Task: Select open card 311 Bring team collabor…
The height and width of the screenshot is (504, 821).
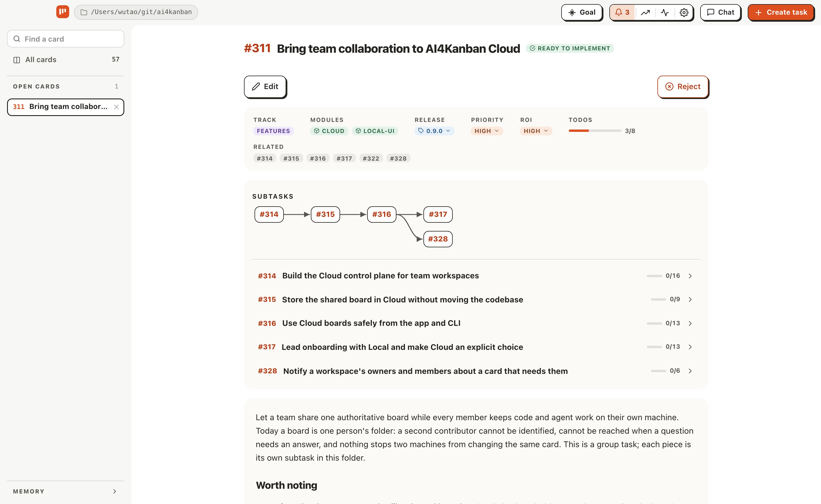Action: 66,107
